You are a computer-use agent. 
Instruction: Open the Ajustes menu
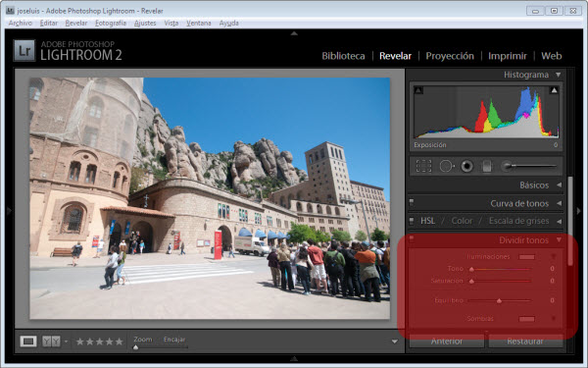(145, 23)
